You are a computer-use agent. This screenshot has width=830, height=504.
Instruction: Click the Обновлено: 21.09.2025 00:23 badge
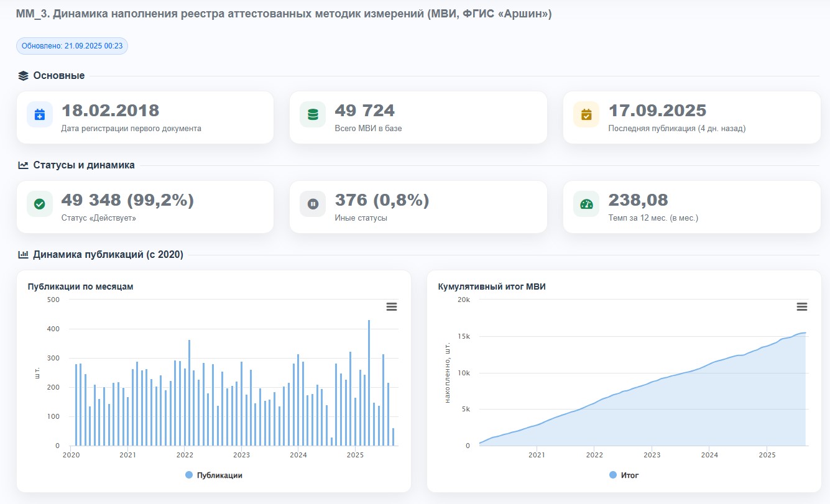click(x=72, y=46)
